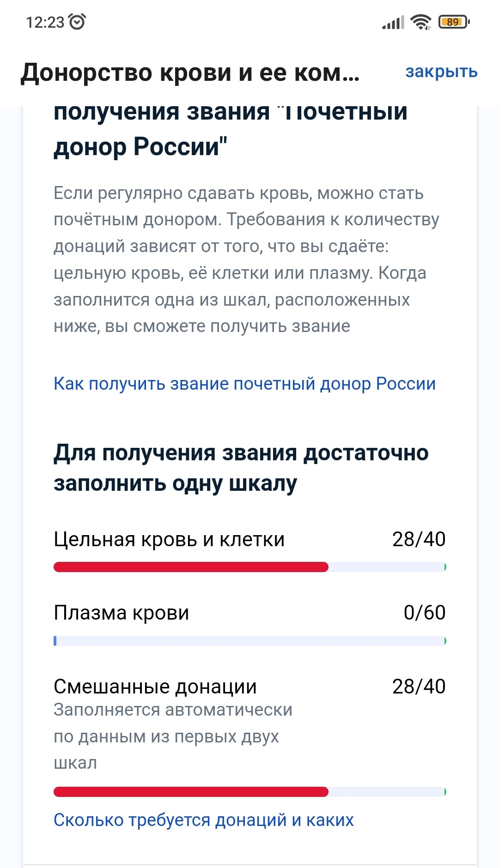
Task: Tap the alarm clock status icon
Action: [77, 22]
